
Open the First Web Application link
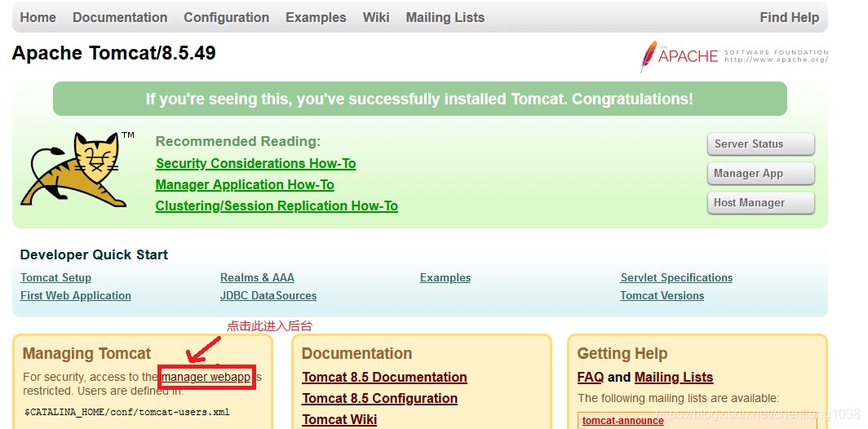[76, 295]
